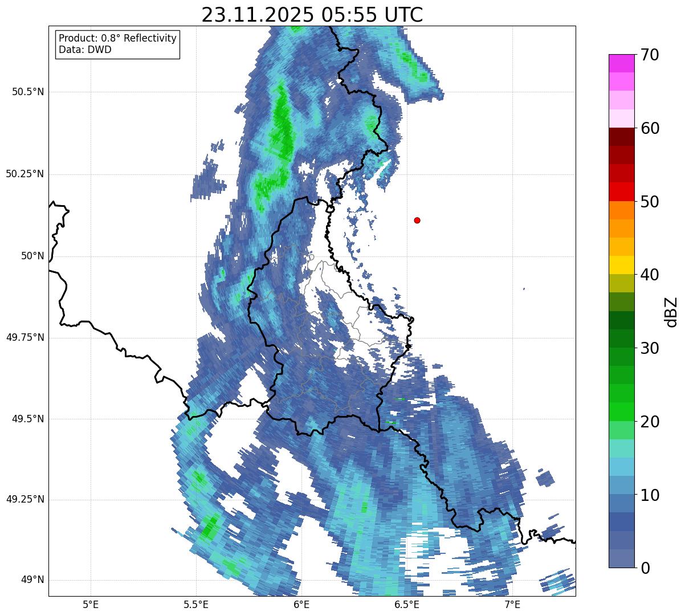The width and height of the screenshot is (685, 616).
Task: Pick the light cyan swatch between 10 and 20
Action: point(622,448)
